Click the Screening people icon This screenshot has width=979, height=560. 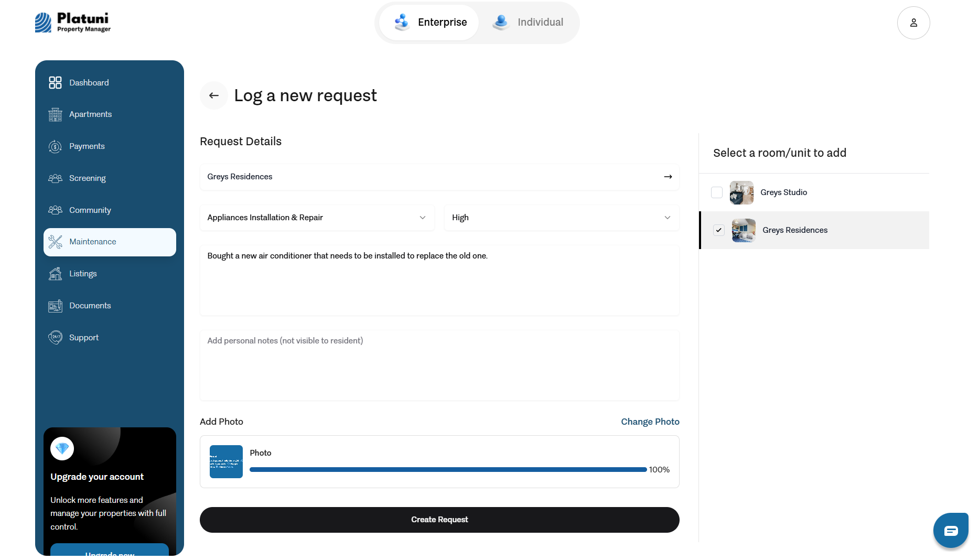pyautogui.click(x=55, y=178)
